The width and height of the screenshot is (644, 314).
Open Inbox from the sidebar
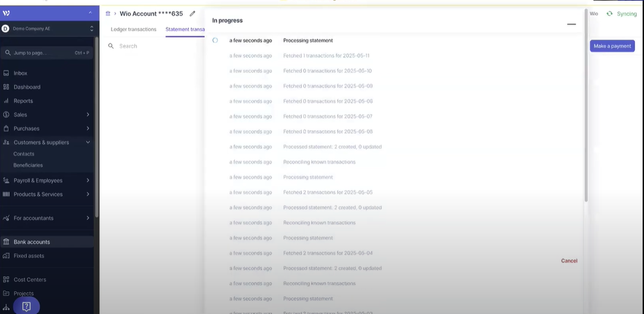(x=20, y=73)
